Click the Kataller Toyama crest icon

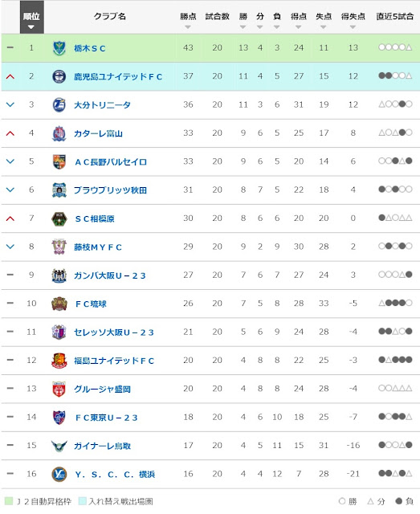tap(59, 133)
